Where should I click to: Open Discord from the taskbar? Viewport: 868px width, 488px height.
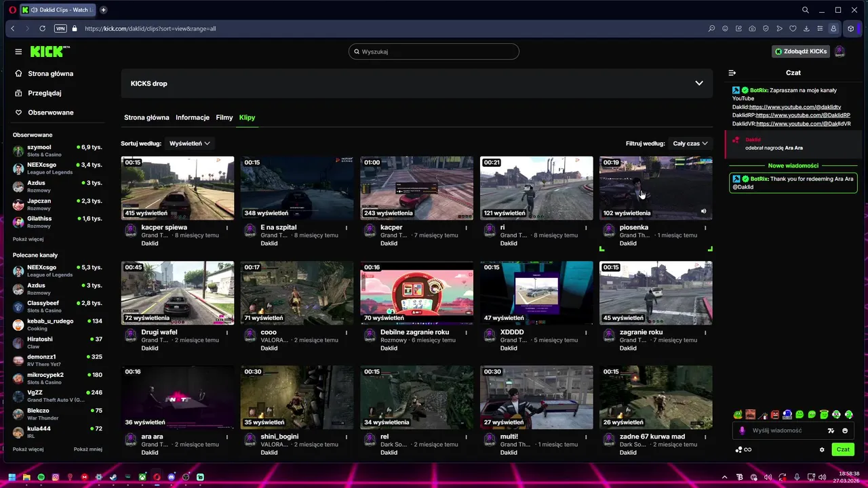click(x=171, y=477)
